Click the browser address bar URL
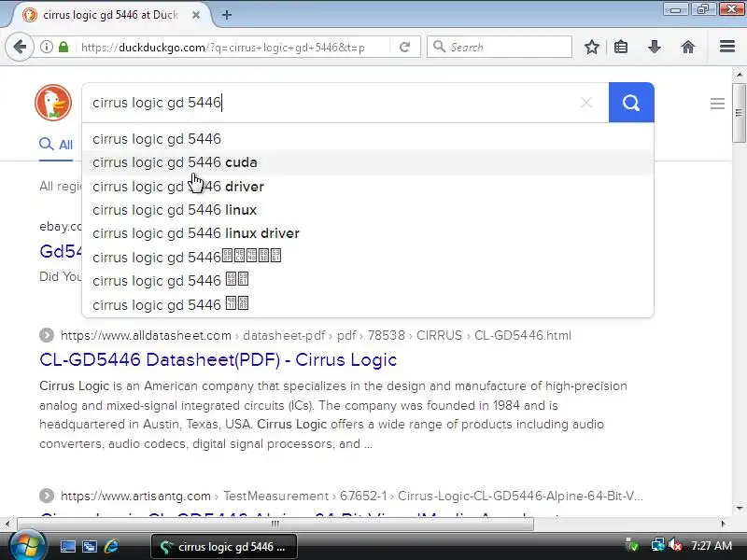This screenshot has height=560, width=747. [x=223, y=48]
